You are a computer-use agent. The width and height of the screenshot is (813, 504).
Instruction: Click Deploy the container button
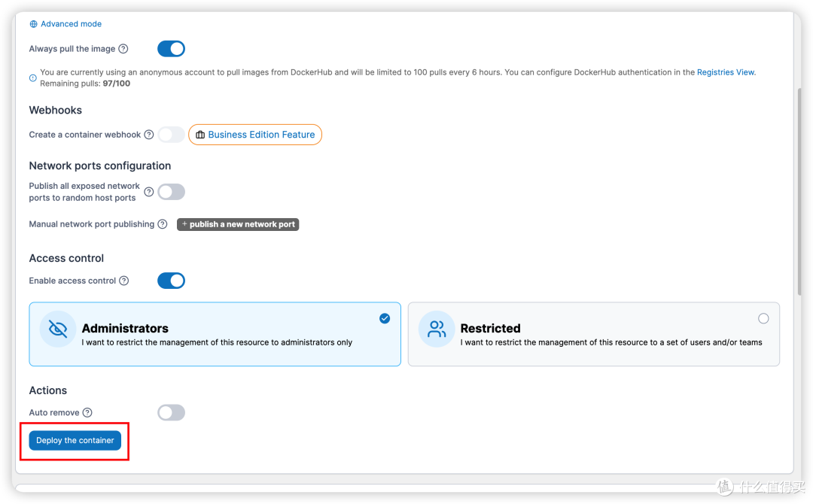(x=75, y=440)
